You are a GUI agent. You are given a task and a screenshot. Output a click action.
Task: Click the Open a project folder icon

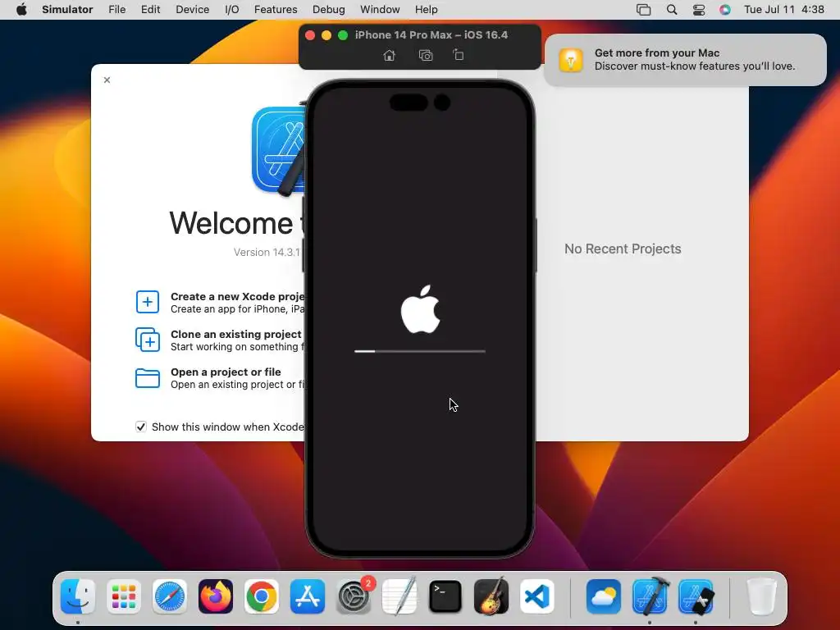tap(148, 377)
